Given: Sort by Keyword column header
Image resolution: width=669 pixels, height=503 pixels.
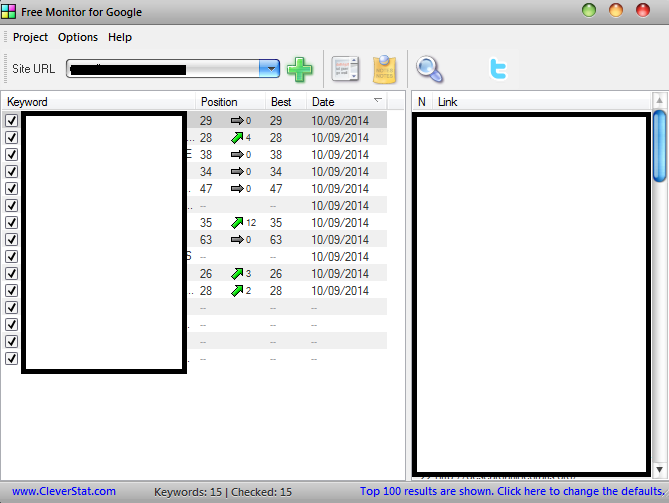Looking at the screenshot, I should click(x=99, y=102).
